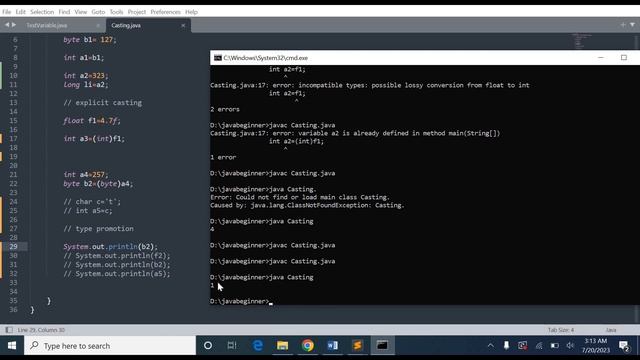This screenshot has height=360, width=640.
Task: Open the clock showing 3:13 AM
Action: point(596,346)
